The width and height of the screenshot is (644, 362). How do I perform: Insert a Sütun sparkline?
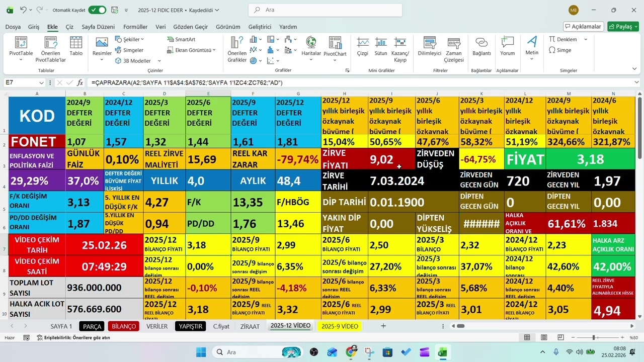coord(381,45)
